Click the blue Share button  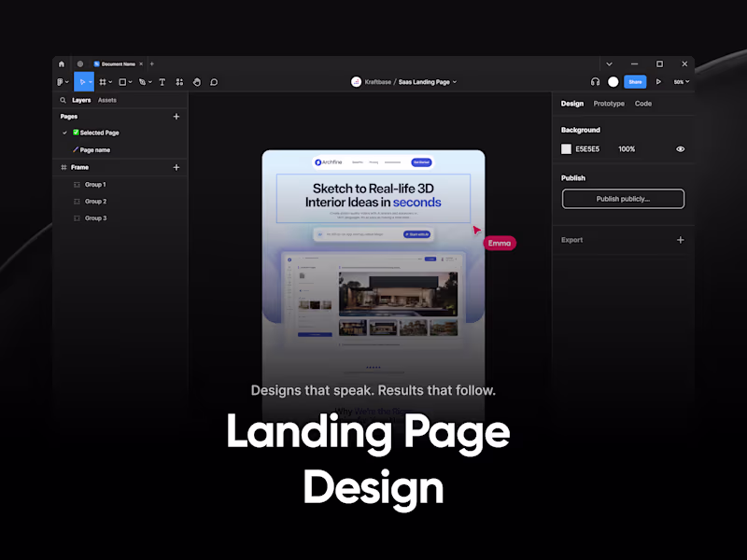pos(635,82)
